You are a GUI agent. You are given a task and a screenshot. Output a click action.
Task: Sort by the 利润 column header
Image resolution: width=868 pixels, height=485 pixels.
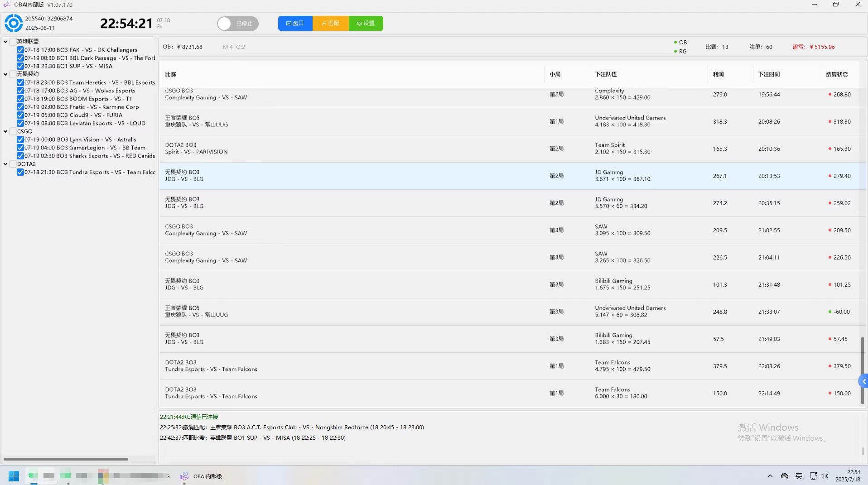pyautogui.click(x=718, y=74)
